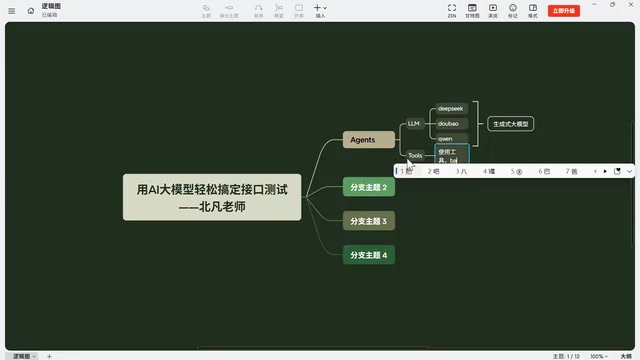Screen dimensions: 640x360
Task: Click the topic being edited under Tools
Action: point(452,155)
